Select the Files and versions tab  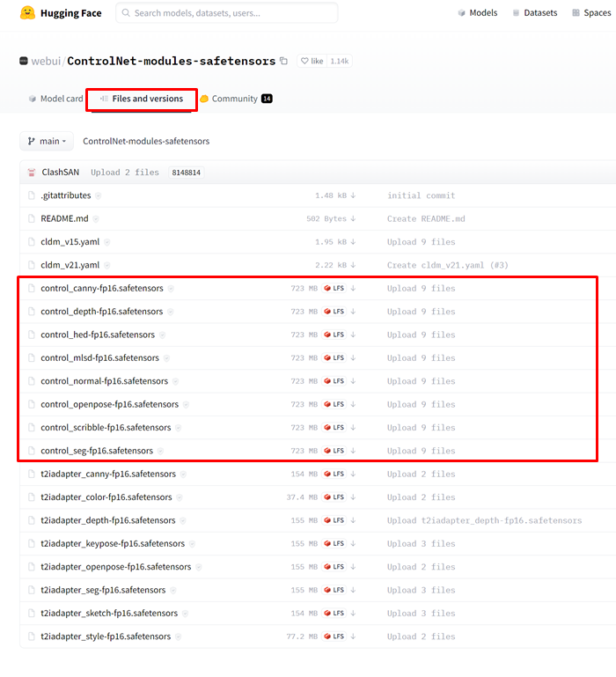(142, 99)
